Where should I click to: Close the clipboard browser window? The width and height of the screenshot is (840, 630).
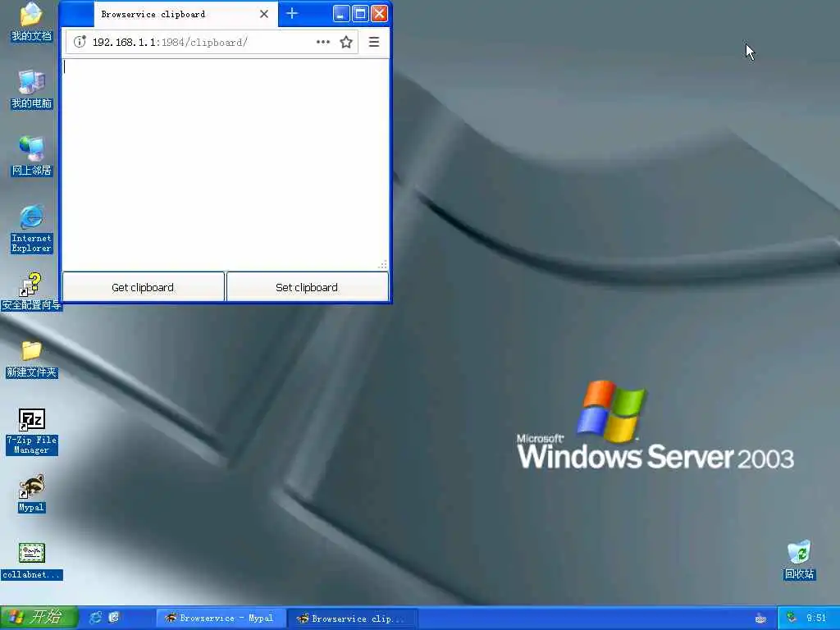point(379,13)
